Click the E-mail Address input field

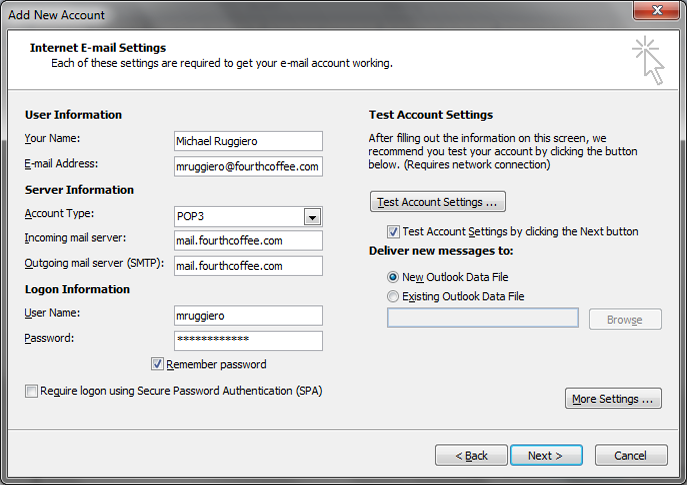248,166
